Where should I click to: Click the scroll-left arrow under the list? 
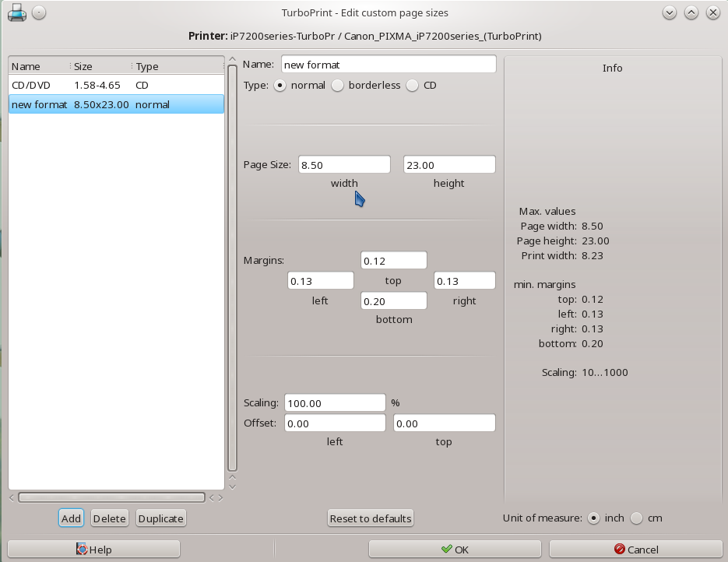coord(12,497)
